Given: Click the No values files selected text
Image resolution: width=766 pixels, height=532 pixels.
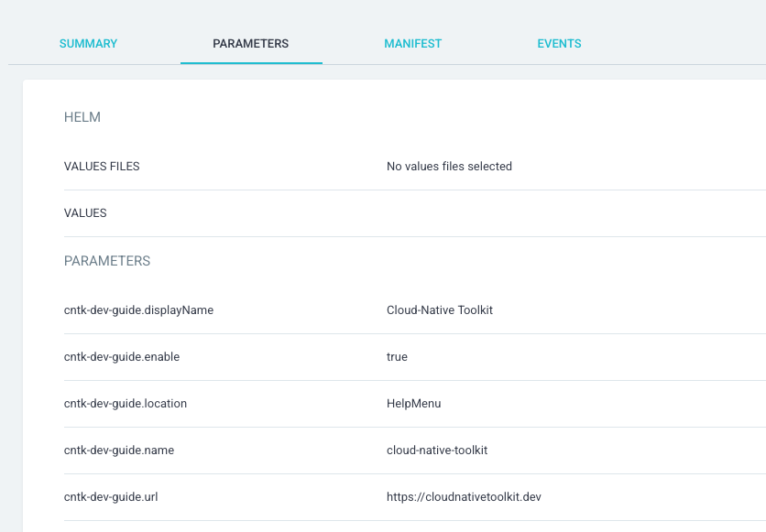Looking at the screenshot, I should 449,166.
